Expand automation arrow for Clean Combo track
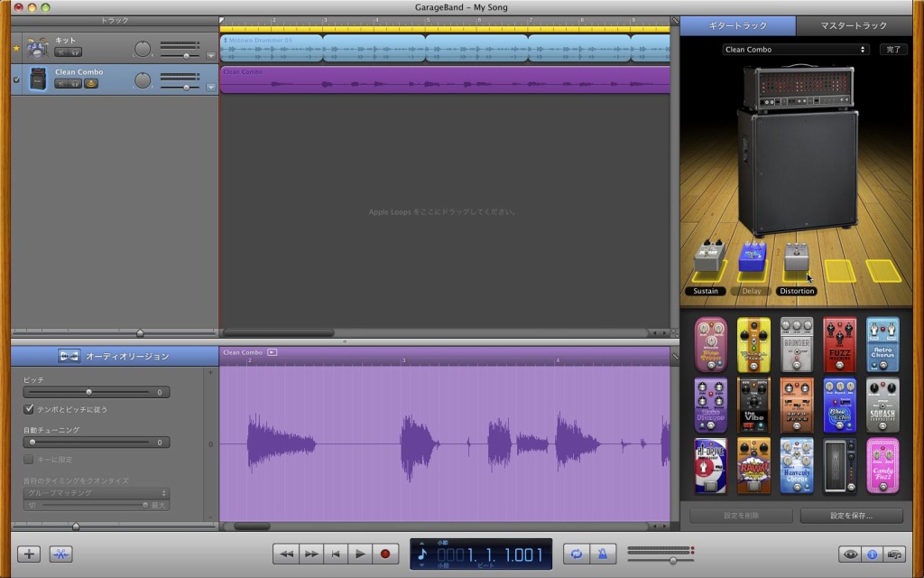This screenshot has height=578, width=924. click(x=211, y=88)
